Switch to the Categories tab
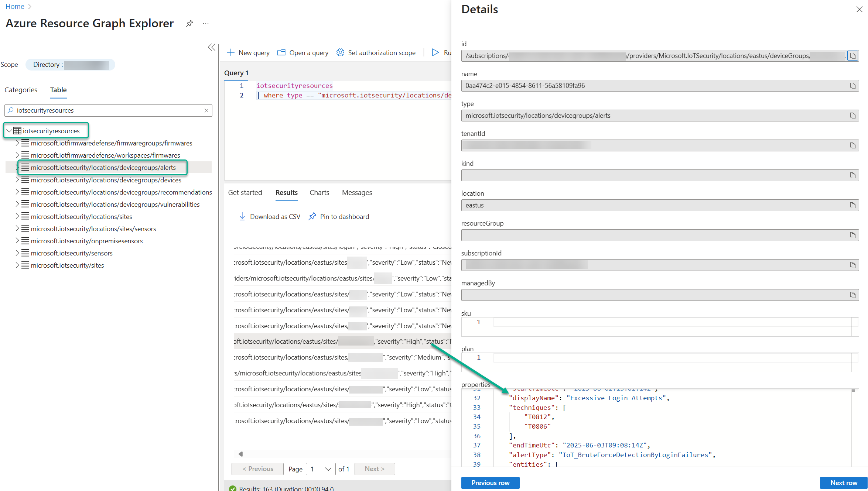868x491 pixels. pos(21,90)
